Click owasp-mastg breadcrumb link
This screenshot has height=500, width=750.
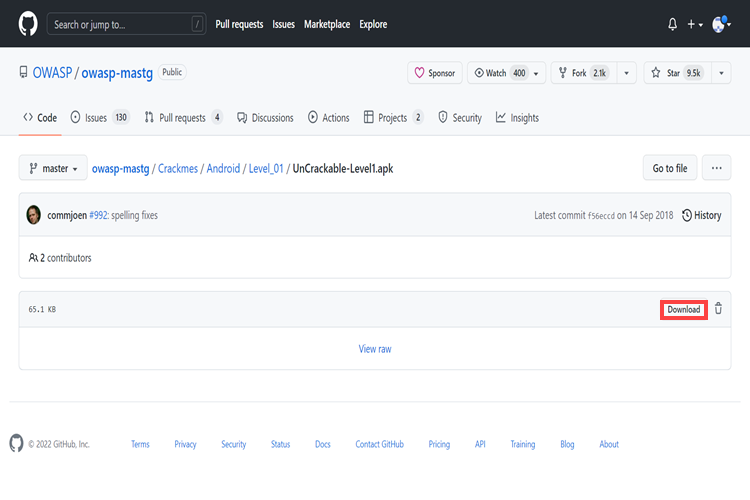(x=121, y=168)
